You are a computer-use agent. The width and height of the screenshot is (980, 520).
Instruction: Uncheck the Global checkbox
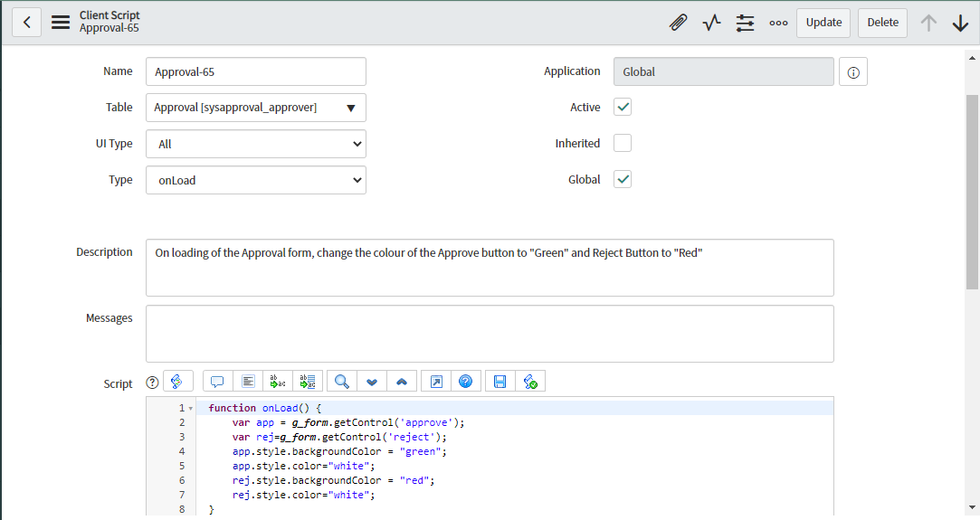tap(623, 180)
